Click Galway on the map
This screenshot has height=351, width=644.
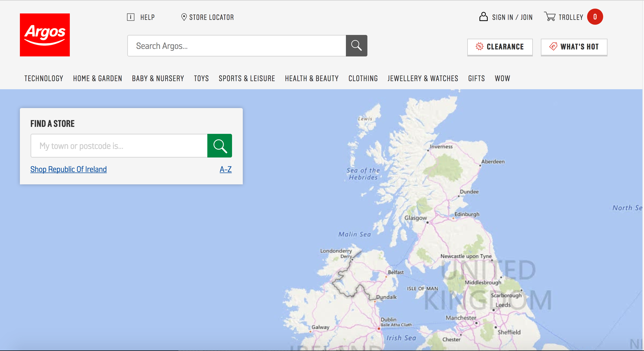320,327
